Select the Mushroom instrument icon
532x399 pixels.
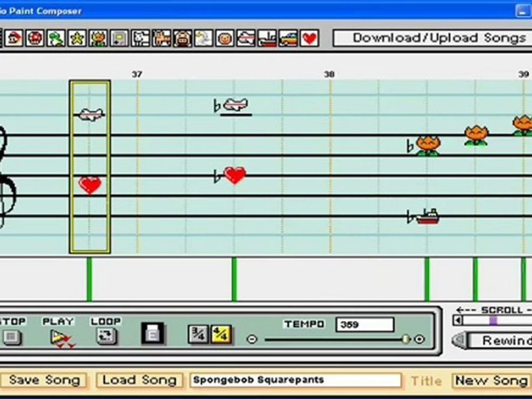coord(34,38)
